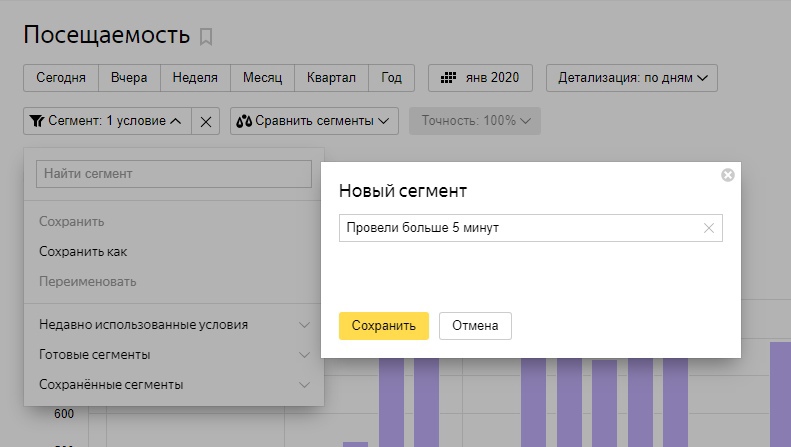This screenshot has width=791, height=447.
Task: Select the Сегодня period
Action: coord(61,78)
